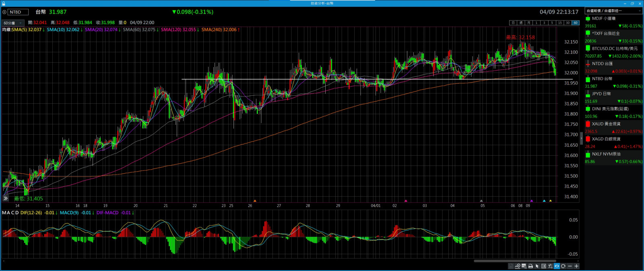Image resolution: width=644 pixels, height=271 pixels.
Task: Expand the double-chevron panel at chart bottom-left
Action: point(6,198)
